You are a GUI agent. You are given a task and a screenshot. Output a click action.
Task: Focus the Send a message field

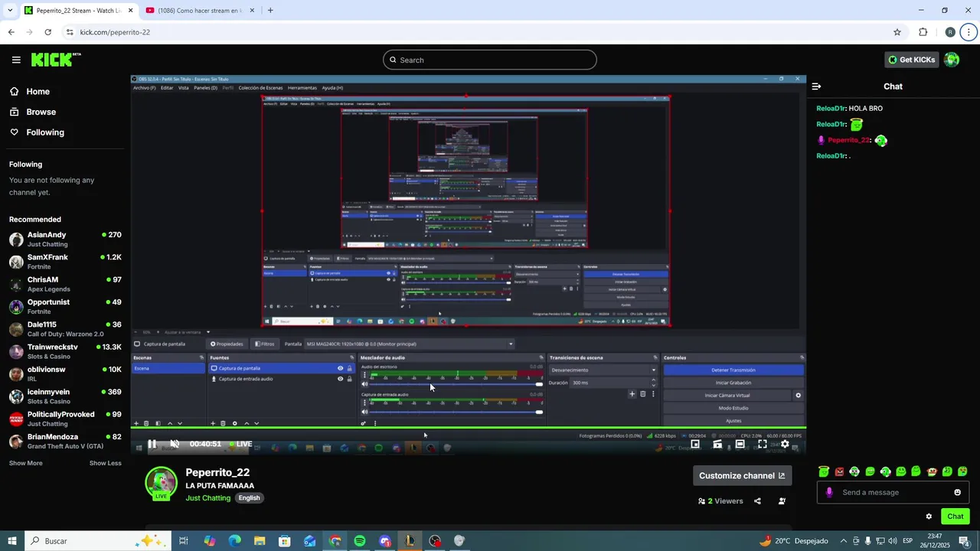(893, 492)
